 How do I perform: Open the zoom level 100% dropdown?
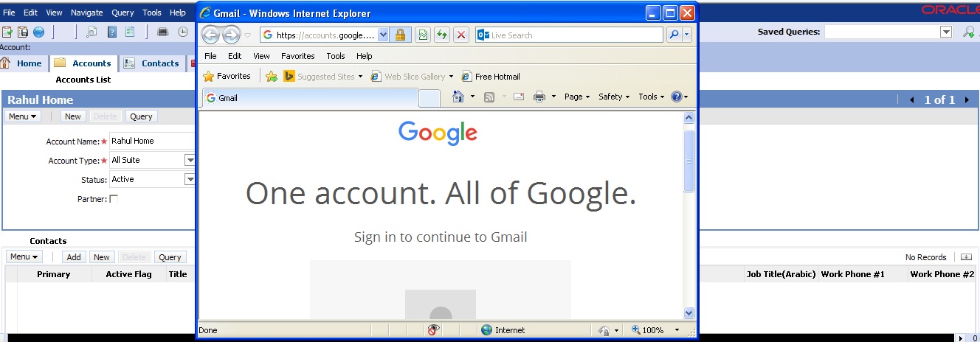677,330
